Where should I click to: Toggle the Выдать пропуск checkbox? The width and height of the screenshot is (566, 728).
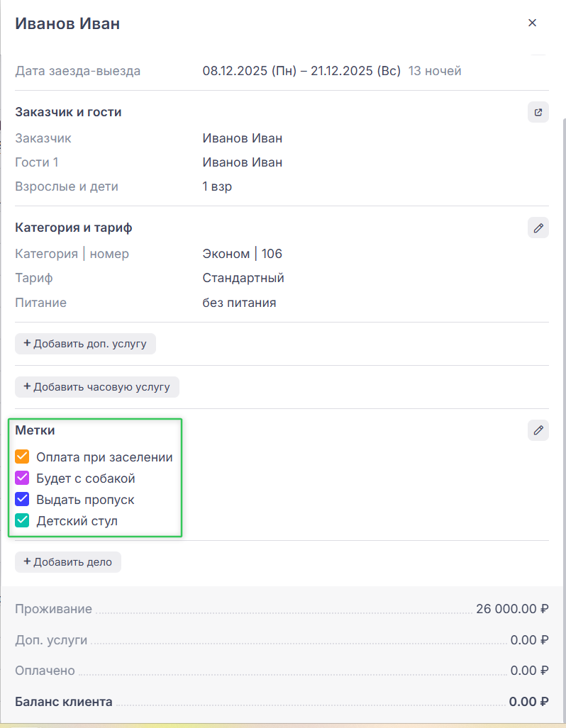22,500
